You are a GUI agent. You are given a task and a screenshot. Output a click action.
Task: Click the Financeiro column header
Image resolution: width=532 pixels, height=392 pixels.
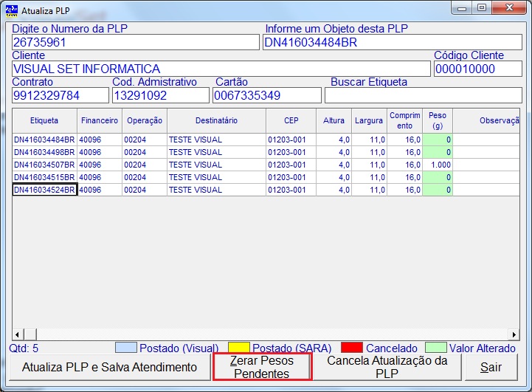tap(100, 120)
